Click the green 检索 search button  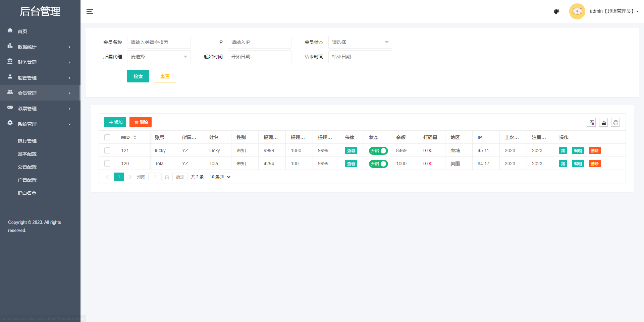pyautogui.click(x=138, y=76)
